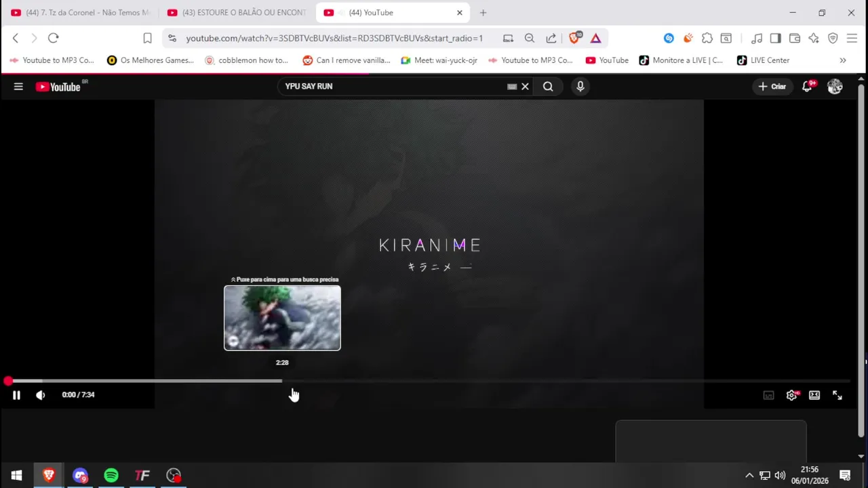Open Leo AI sparkle icon
The width and height of the screenshot is (868, 488).
click(x=814, y=38)
